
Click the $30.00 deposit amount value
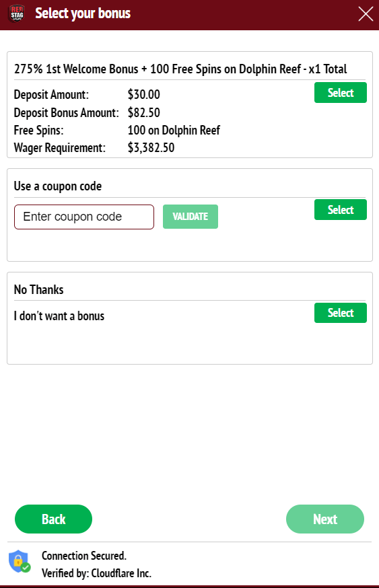143,94
